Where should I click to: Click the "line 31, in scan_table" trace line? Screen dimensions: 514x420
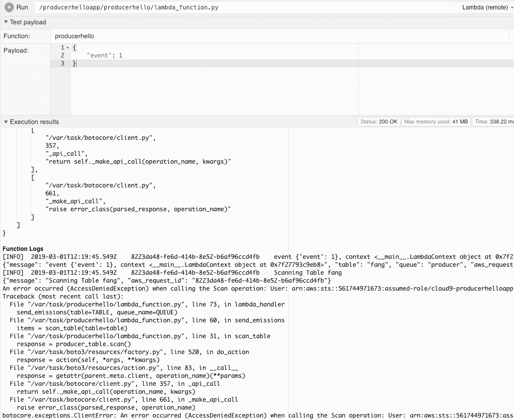(140, 336)
